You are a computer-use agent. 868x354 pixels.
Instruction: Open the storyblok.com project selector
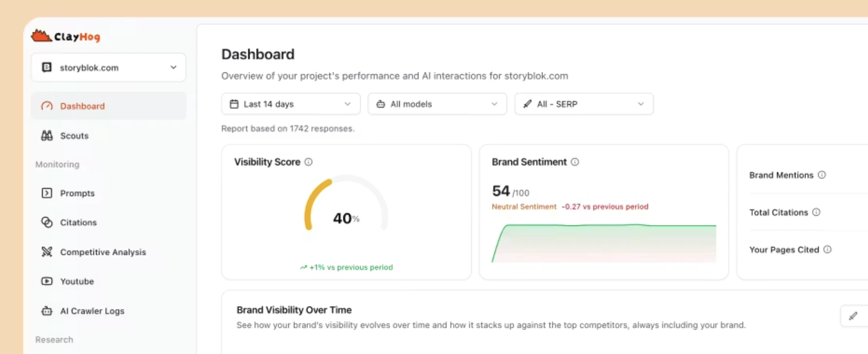(108, 67)
